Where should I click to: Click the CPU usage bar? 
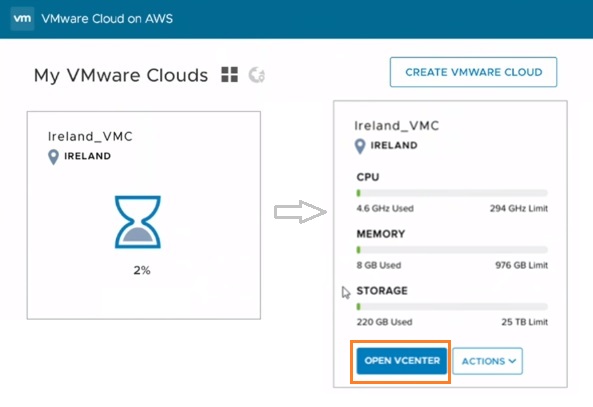pos(452,193)
